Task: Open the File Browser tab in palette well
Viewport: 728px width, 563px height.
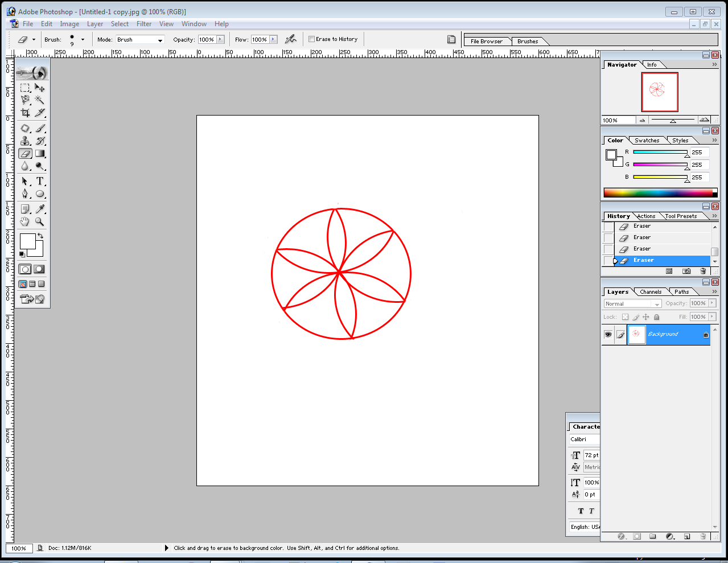Action: [x=487, y=42]
